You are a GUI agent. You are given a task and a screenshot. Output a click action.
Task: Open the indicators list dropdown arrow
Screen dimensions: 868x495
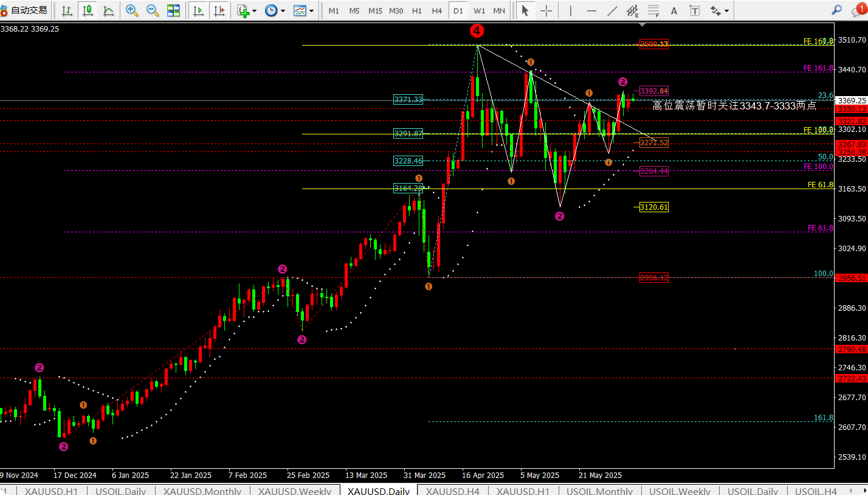click(x=254, y=10)
